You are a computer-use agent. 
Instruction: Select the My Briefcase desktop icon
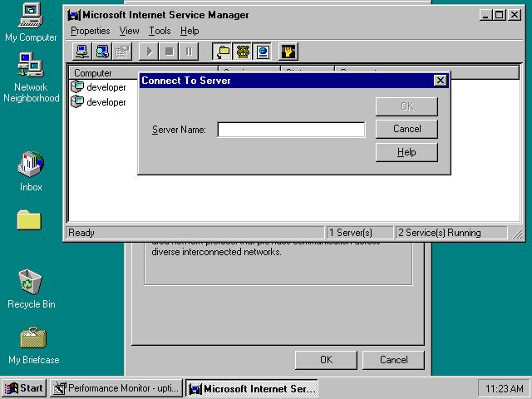pyautogui.click(x=33, y=346)
